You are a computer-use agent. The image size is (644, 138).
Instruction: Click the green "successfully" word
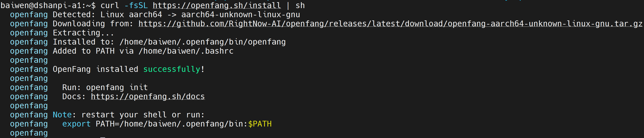(172, 69)
